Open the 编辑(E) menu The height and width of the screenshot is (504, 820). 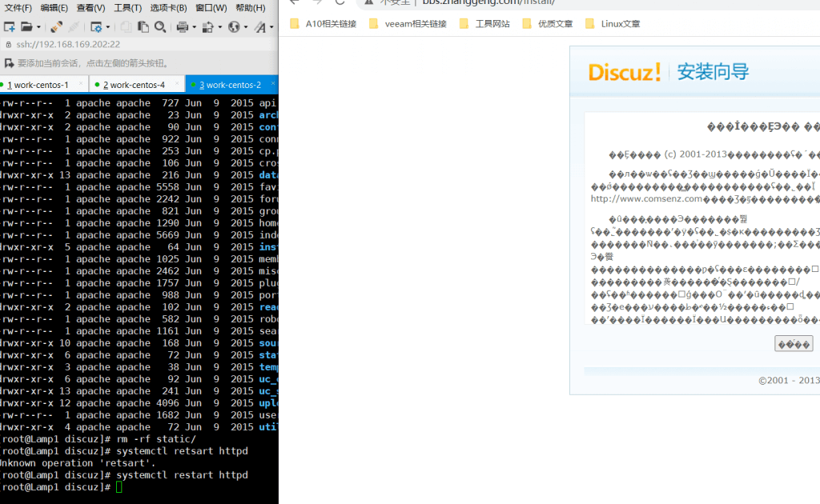pos(54,8)
